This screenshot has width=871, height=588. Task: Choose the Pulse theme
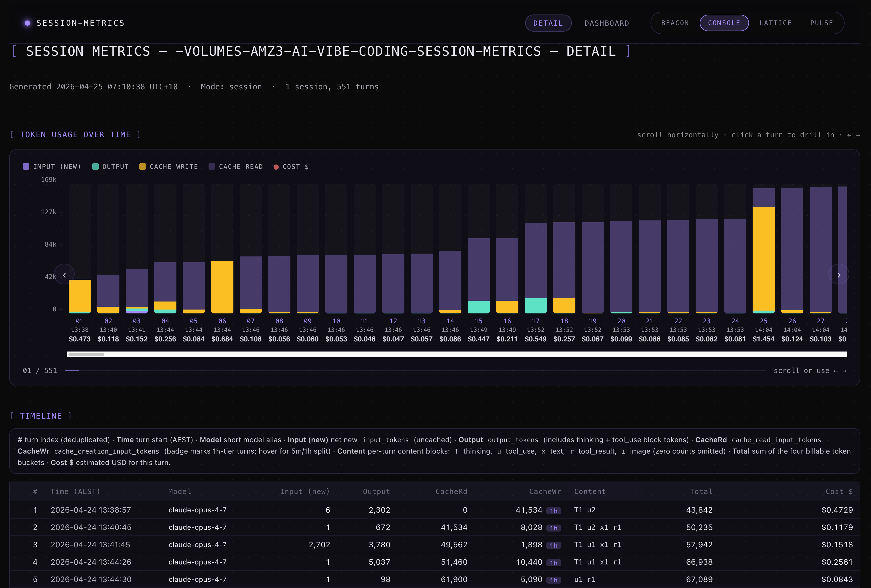(x=822, y=23)
